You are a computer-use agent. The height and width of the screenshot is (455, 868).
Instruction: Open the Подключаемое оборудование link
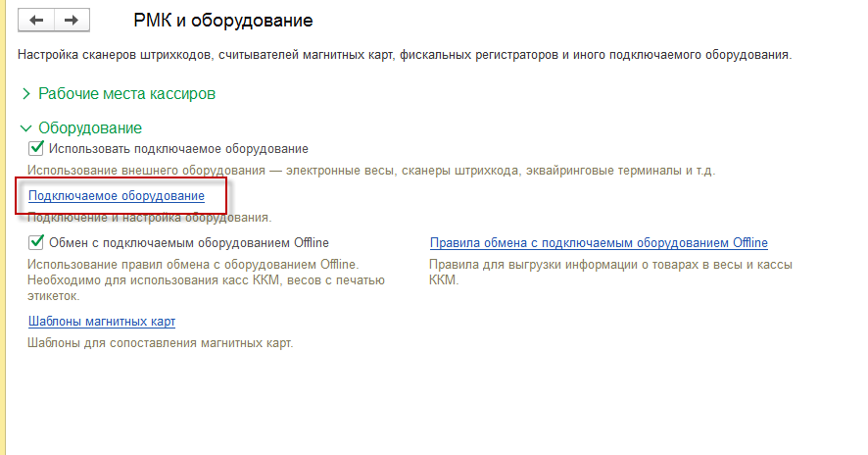pyautogui.click(x=117, y=196)
